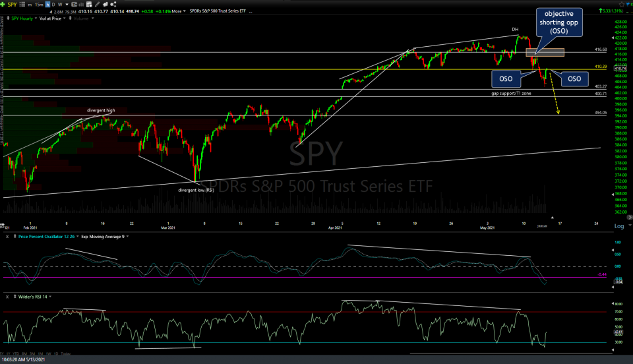
Task: Click the upward triangle marker on time axis
Action: (553, 218)
